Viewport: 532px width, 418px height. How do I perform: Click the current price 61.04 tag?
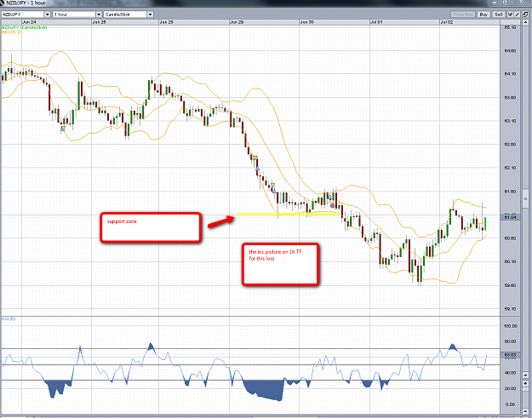click(x=510, y=217)
